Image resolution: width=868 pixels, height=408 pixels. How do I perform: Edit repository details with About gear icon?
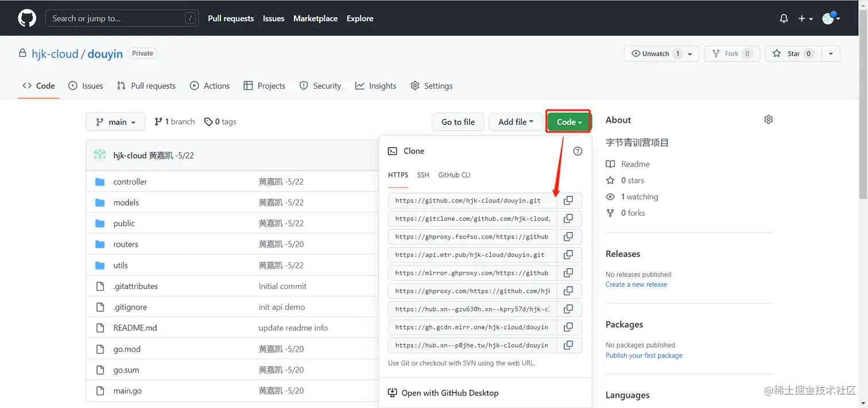[x=768, y=120]
